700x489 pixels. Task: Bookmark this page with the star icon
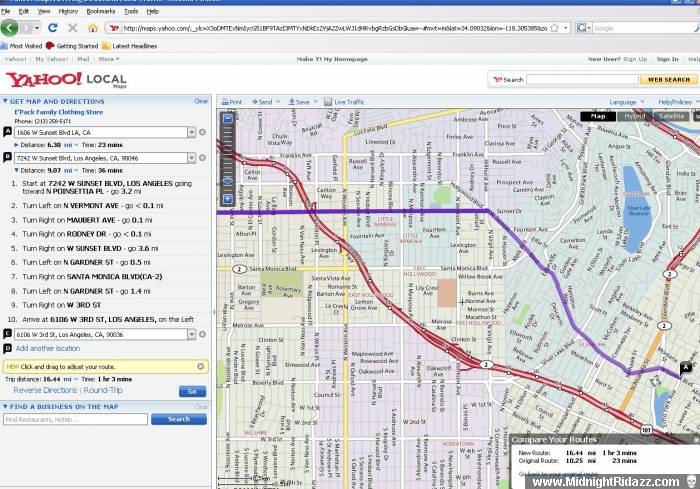click(x=554, y=28)
